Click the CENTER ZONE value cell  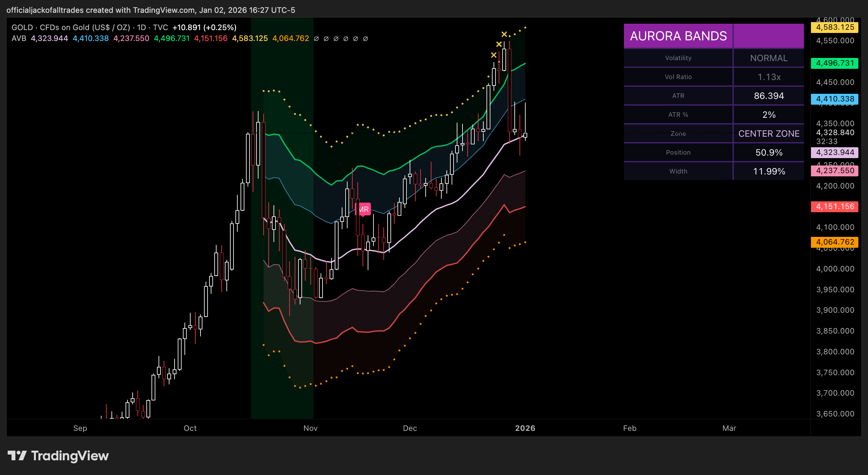click(x=769, y=134)
